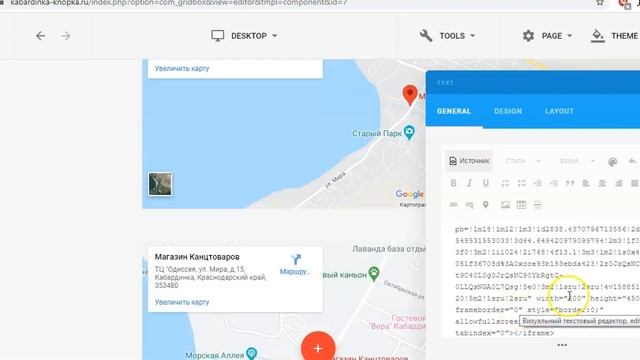
Task: Click the wrench icon beside TOOLS
Action: 426,36
